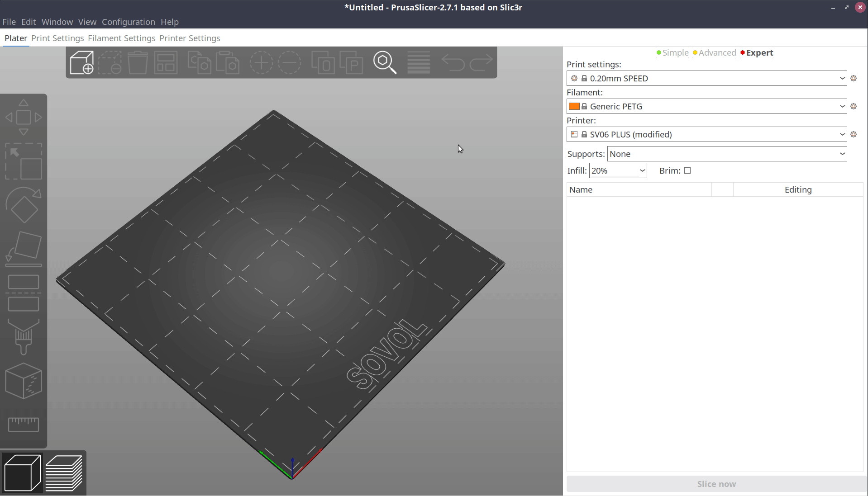The height and width of the screenshot is (496, 868).
Task: Open the Help menu
Action: pos(170,22)
